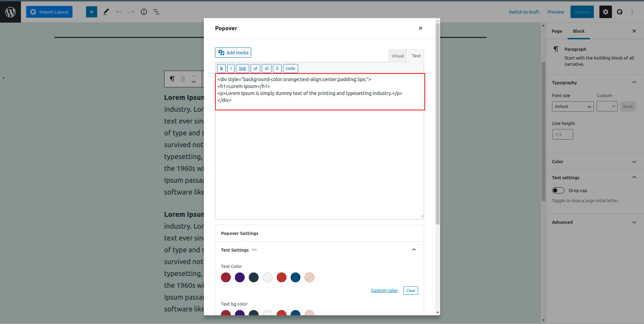The height and width of the screenshot is (324, 644).
Task: Click the Custom font size field
Action: 607,106
